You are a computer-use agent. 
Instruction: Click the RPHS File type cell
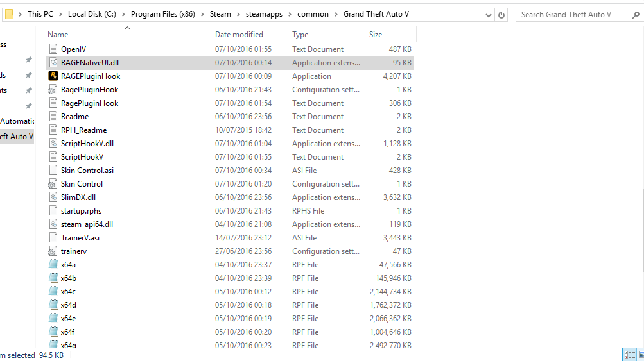(308, 211)
